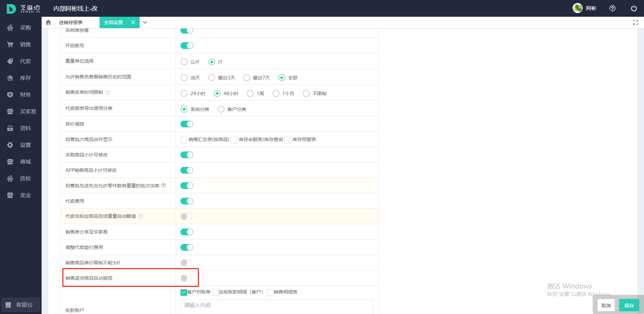Select the 公斤 weight unit radio
The height and width of the screenshot is (314, 644).
click(184, 62)
